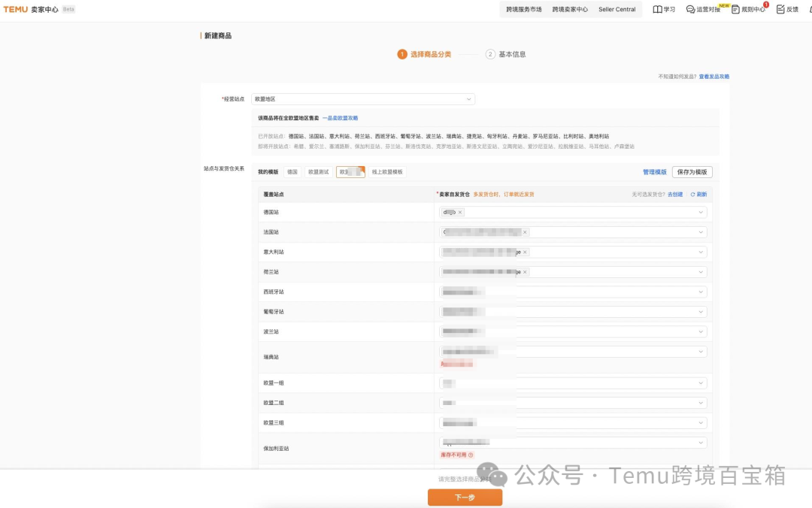Expand the 法国站 warehouse dropdown
Screen dimensions: 812x508
(x=701, y=232)
